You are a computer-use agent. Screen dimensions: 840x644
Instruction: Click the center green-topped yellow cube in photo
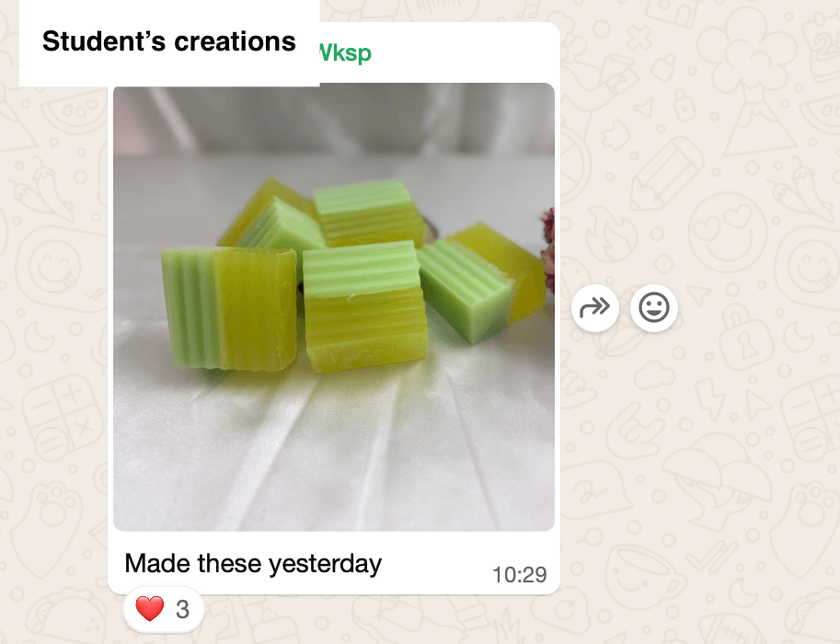click(x=364, y=305)
